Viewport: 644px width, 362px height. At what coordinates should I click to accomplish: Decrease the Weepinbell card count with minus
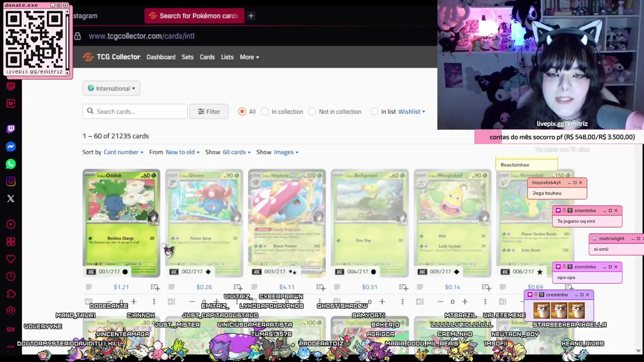coord(440,302)
